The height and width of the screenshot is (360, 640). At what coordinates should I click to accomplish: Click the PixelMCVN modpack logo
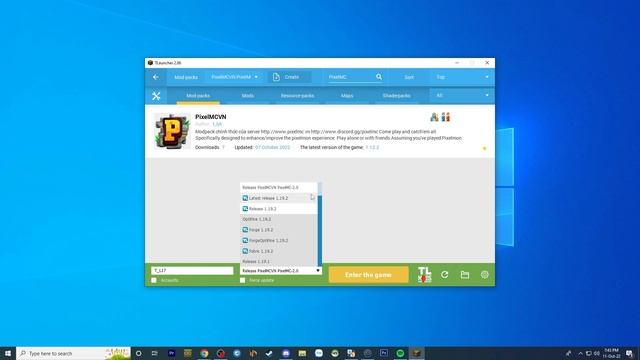pyautogui.click(x=172, y=131)
